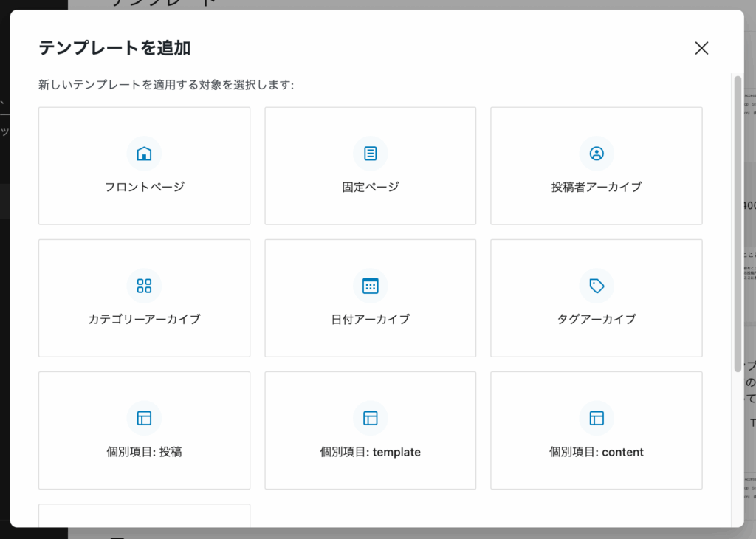Pick the 個別項目: content label
Image resolution: width=756 pixels, height=539 pixels.
[x=597, y=452]
